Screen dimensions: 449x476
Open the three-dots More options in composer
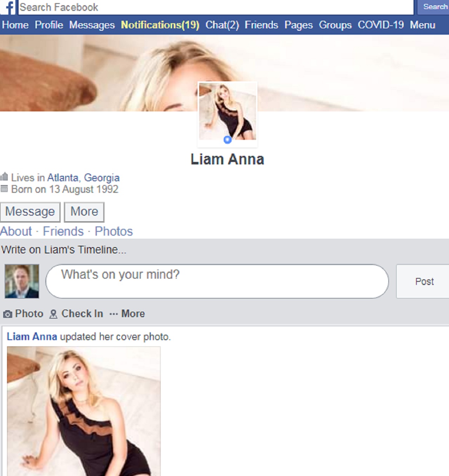127,314
